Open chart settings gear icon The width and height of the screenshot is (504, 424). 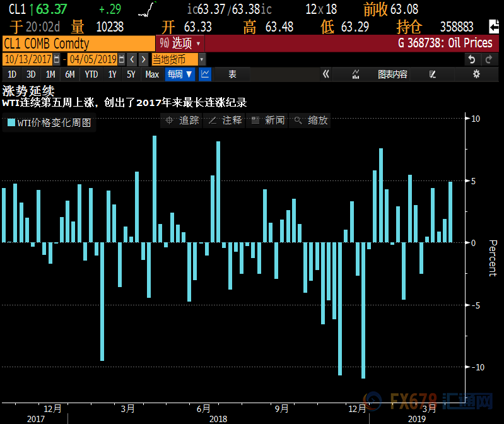tap(476, 74)
